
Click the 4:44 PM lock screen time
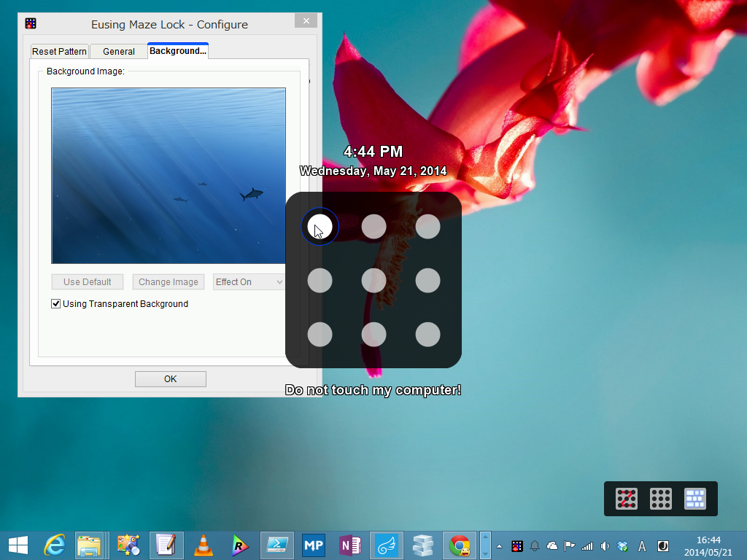[x=373, y=152]
